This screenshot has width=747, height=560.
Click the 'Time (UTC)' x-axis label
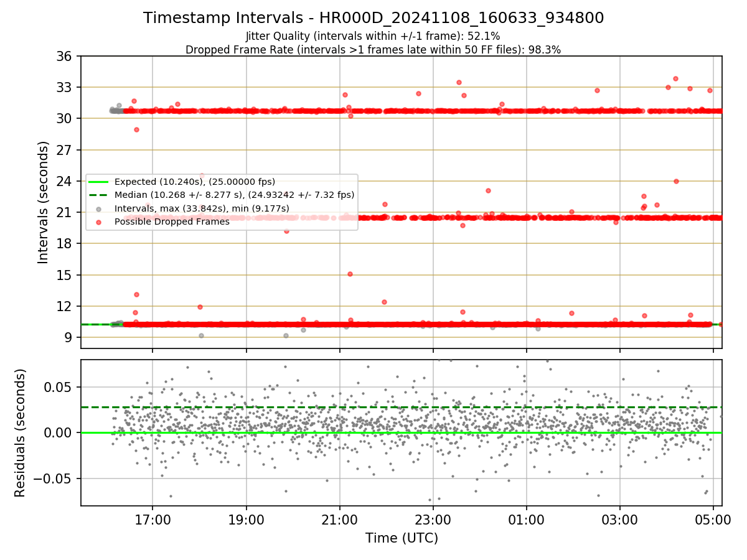click(402, 538)
